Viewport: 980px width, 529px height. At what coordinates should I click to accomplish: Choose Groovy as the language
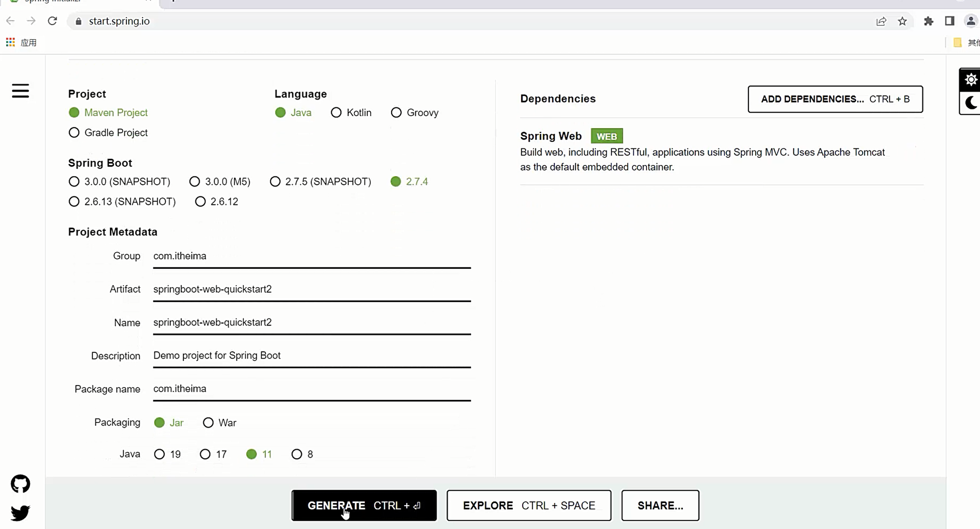415,113
